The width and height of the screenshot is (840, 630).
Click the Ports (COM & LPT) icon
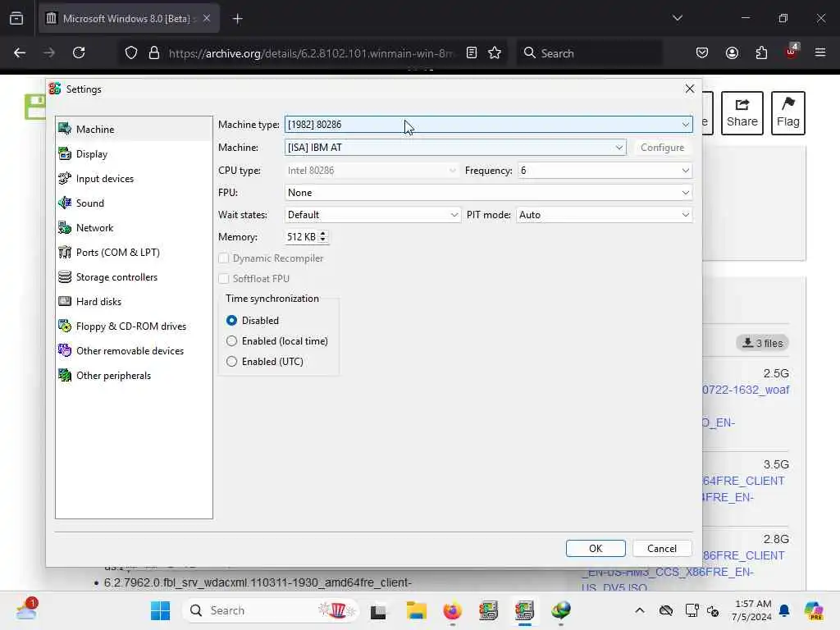[x=65, y=253]
